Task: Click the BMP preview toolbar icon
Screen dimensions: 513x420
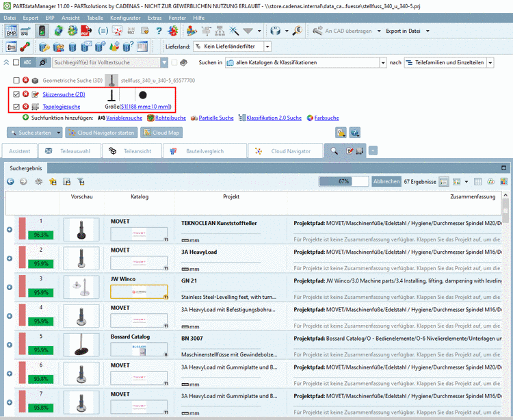Action: click(x=11, y=31)
